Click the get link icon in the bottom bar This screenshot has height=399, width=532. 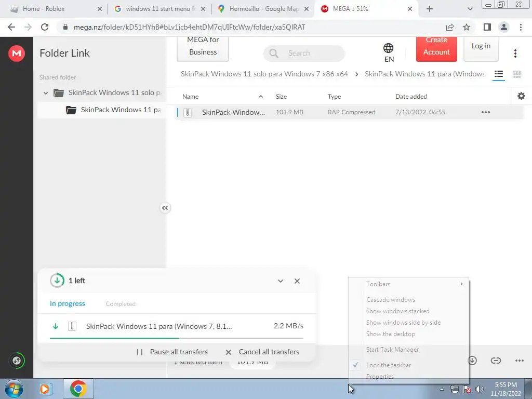pos(496,361)
